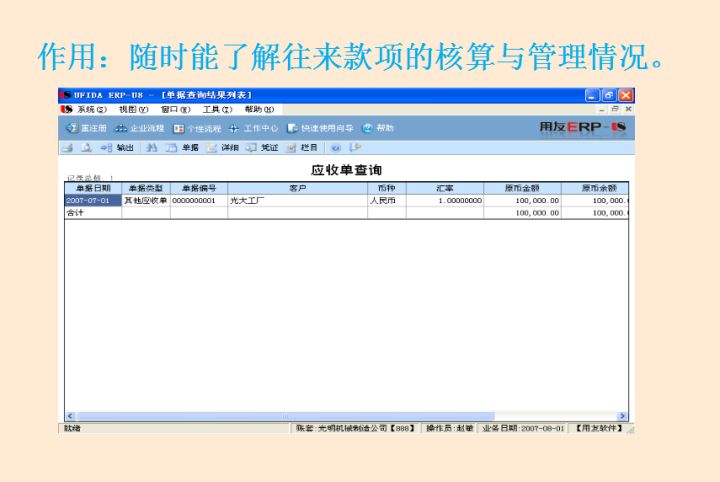Viewport: 720px width, 482px height.
Task: Click the 原币余额 column header
Action: point(595,188)
